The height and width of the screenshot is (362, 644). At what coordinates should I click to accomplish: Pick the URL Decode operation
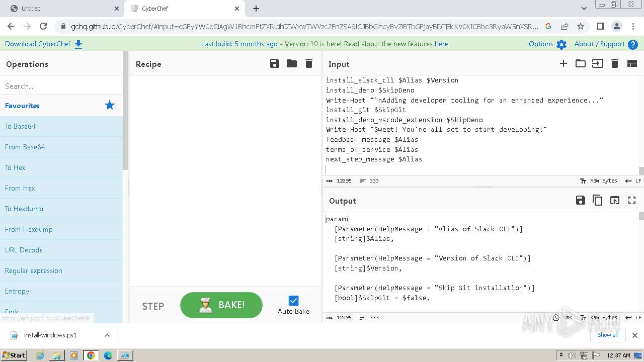coord(61,250)
